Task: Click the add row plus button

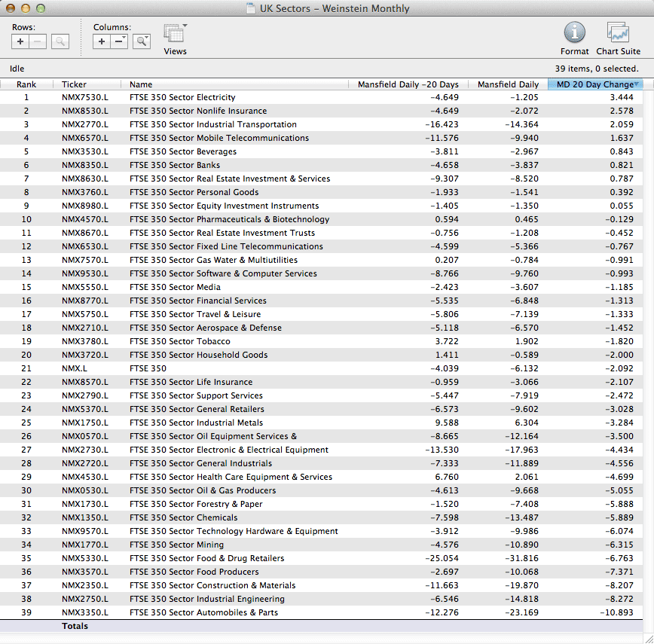Action: click(20, 41)
